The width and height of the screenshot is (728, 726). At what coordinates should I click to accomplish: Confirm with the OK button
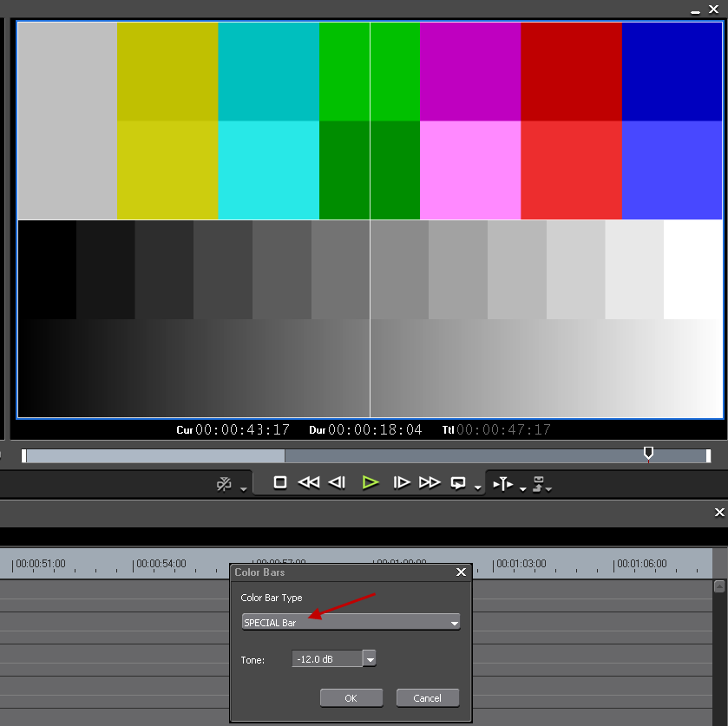pos(351,698)
